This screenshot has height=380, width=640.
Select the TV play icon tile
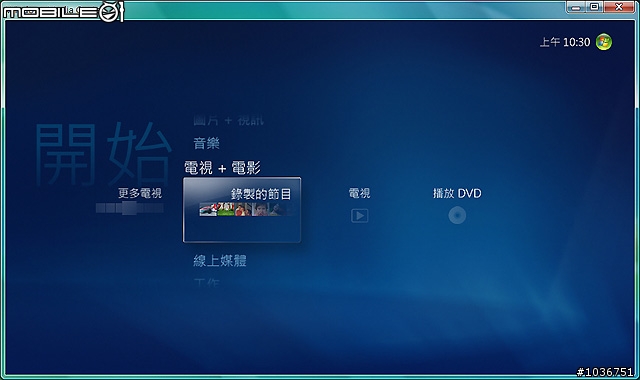(x=360, y=216)
